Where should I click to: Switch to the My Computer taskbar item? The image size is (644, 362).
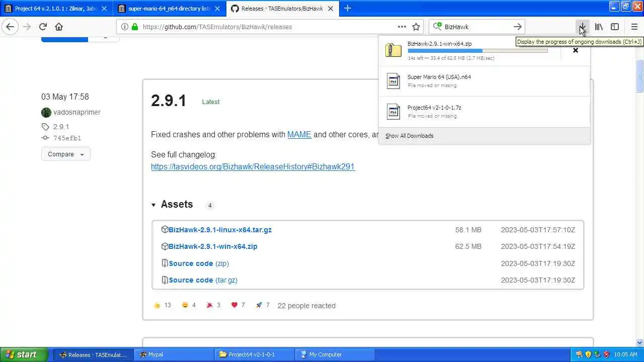[335, 354]
